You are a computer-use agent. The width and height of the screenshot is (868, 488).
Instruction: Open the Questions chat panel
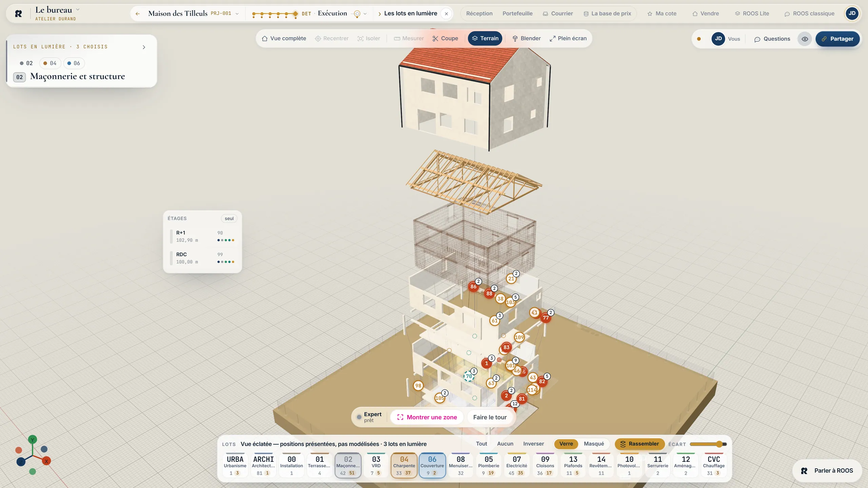click(772, 39)
